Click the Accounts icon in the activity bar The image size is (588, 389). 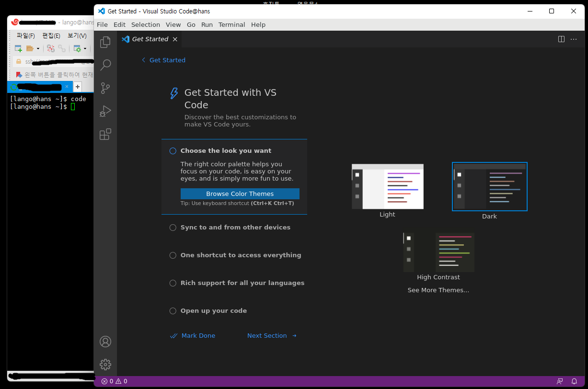[105, 342]
